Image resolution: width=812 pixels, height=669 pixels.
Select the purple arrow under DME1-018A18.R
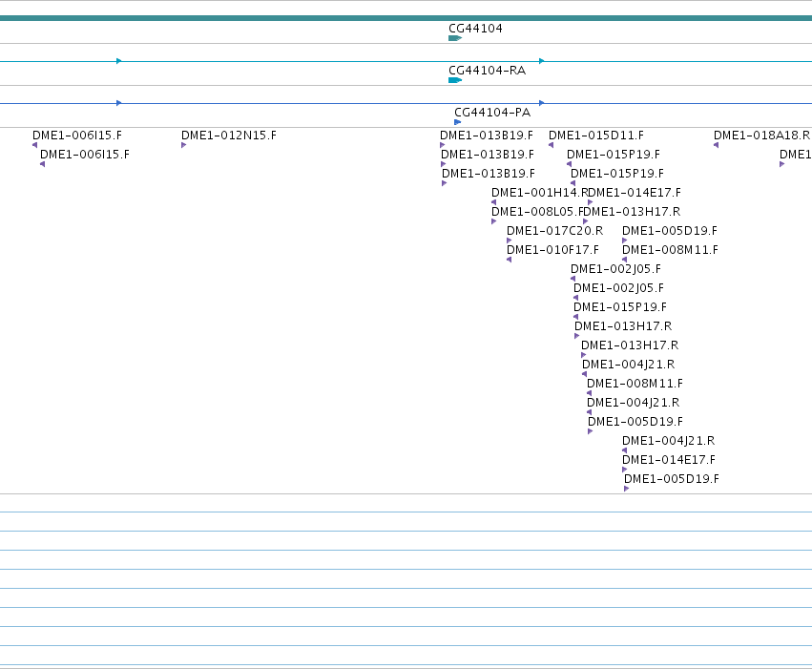point(717,145)
